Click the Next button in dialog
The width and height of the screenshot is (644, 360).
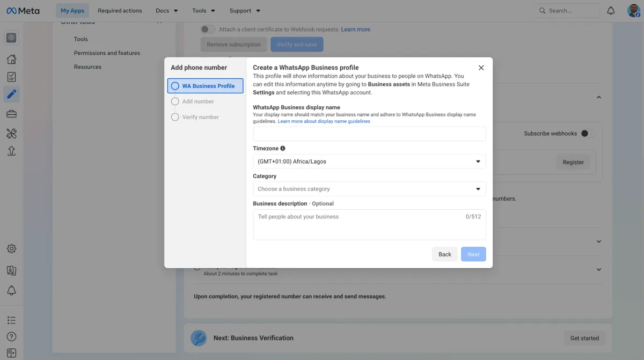(473, 254)
